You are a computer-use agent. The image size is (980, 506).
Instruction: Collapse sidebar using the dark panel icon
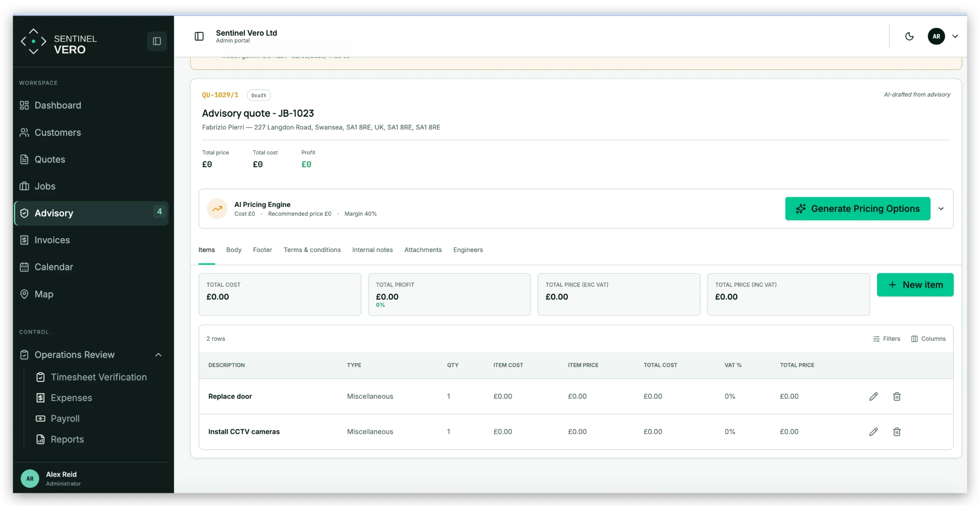(157, 41)
